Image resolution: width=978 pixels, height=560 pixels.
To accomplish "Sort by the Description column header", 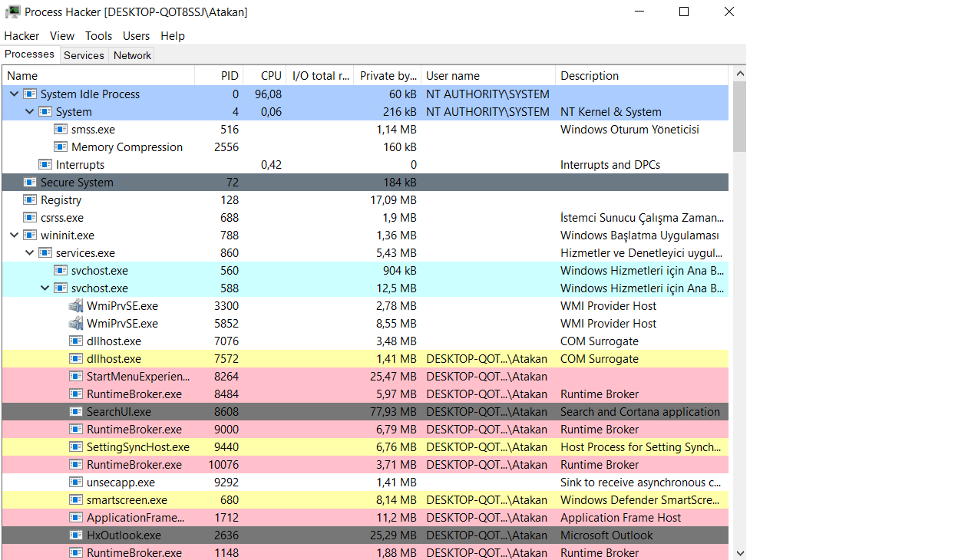I will (642, 76).
